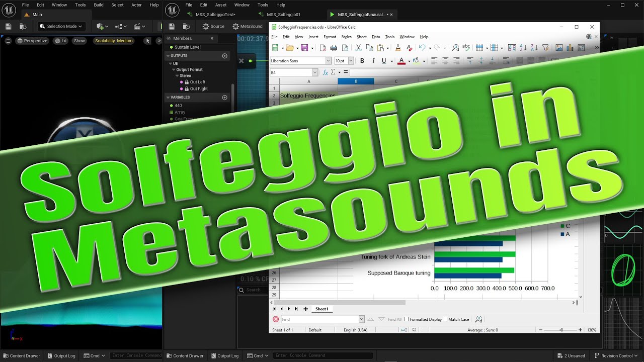Click the Copy icon in Calc toolbar

point(370,48)
